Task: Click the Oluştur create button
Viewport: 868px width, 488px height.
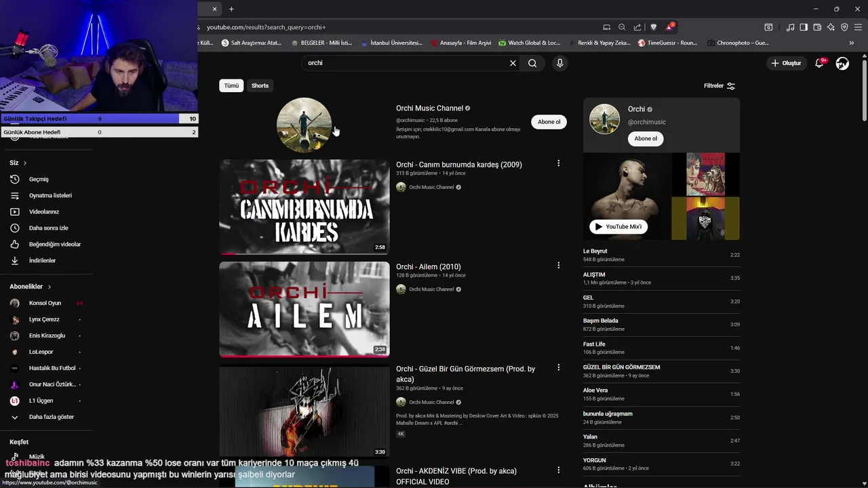Action: 786,63
